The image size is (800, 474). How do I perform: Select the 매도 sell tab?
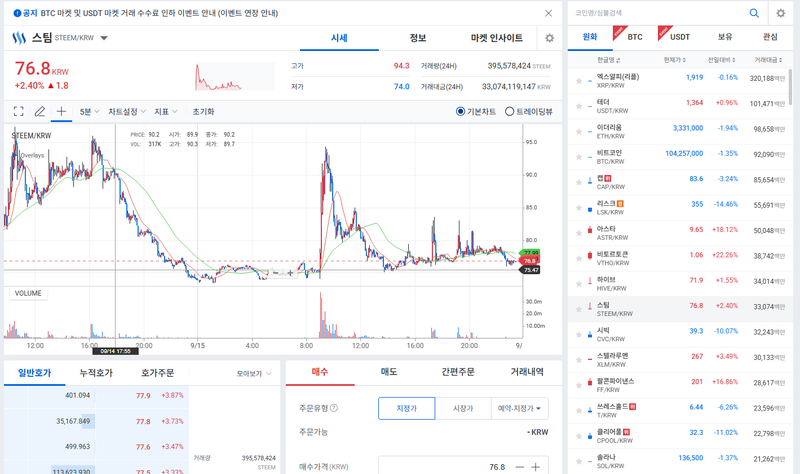click(x=389, y=372)
